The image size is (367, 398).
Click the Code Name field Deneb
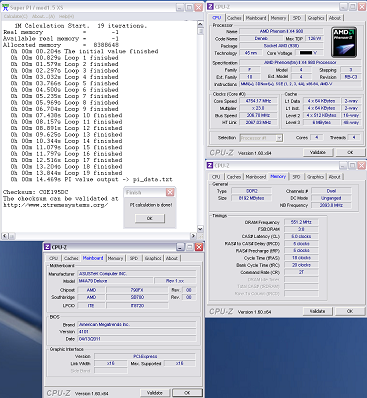(x=261, y=39)
